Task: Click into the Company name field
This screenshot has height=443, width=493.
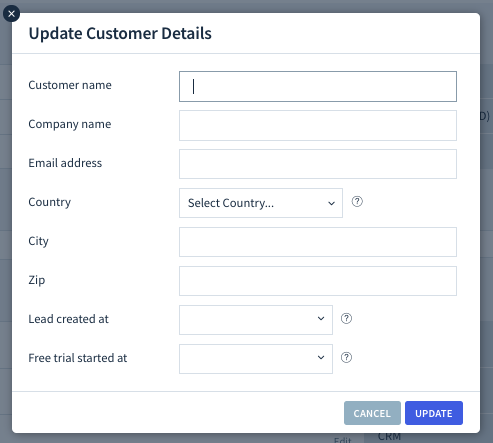Action: (x=318, y=125)
